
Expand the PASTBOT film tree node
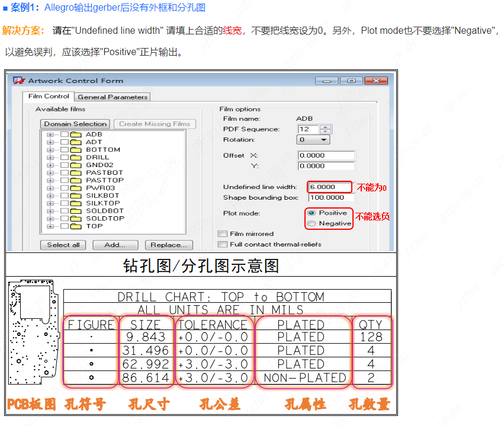coord(50,173)
